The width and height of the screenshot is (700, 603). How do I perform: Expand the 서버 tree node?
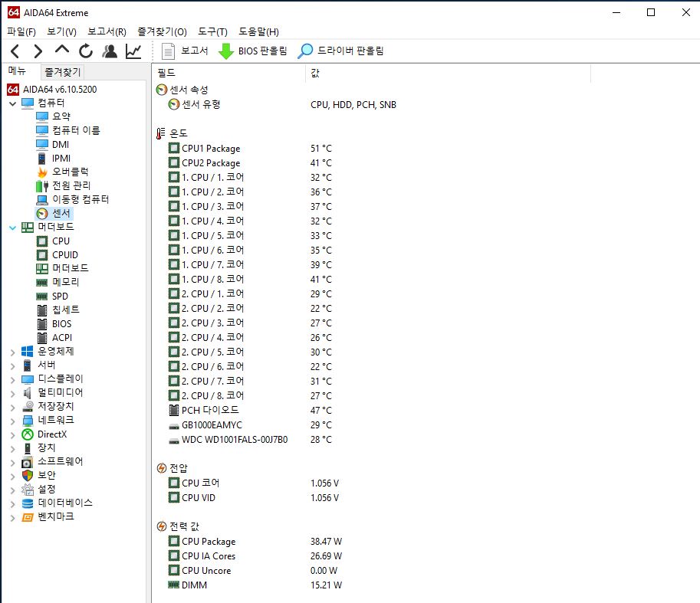click(x=12, y=365)
